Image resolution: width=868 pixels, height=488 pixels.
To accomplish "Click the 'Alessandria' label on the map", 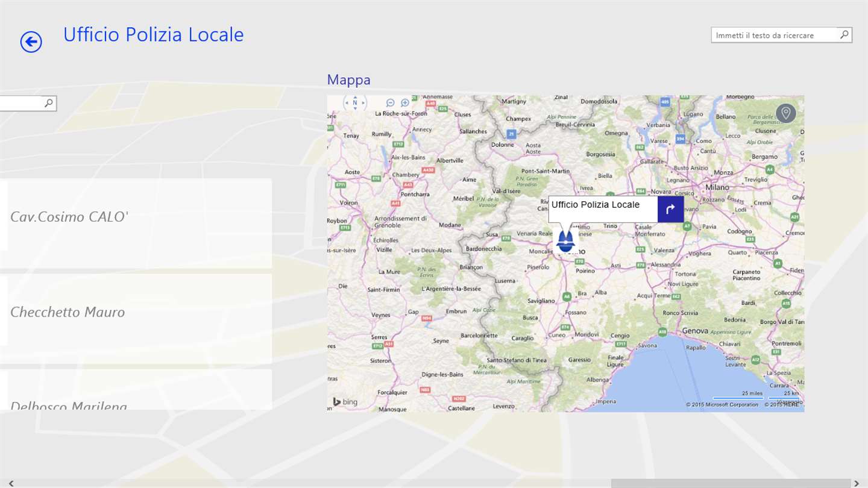I will [x=665, y=264].
